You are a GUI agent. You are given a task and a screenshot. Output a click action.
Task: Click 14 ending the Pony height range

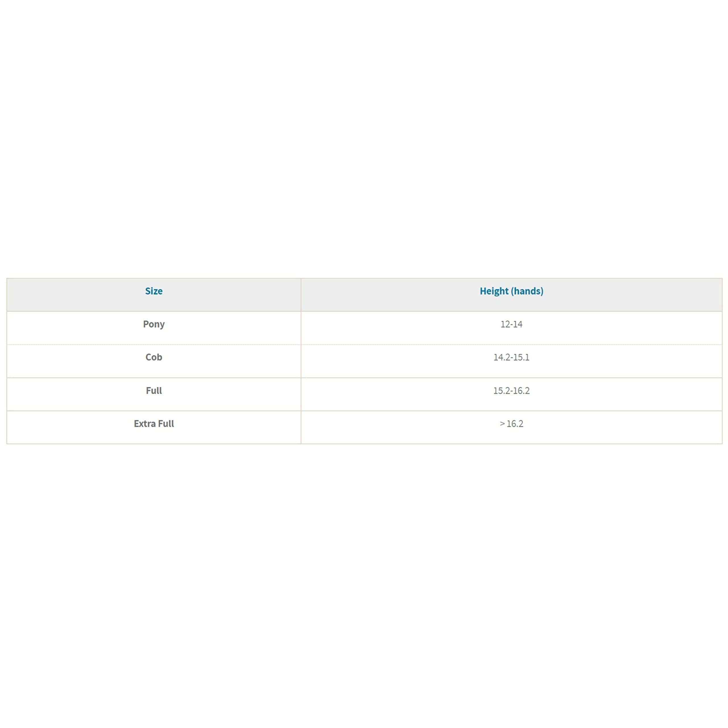(518, 324)
